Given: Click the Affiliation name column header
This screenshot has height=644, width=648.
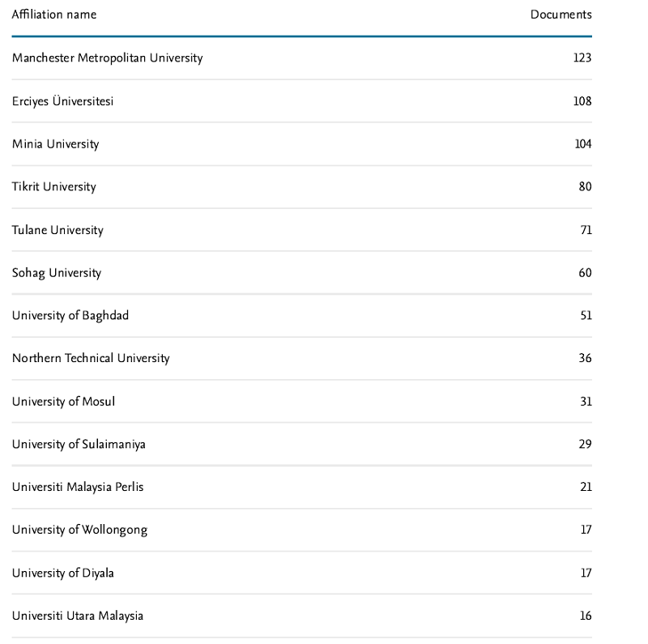Looking at the screenshot, I should click(x=53, y=15).
